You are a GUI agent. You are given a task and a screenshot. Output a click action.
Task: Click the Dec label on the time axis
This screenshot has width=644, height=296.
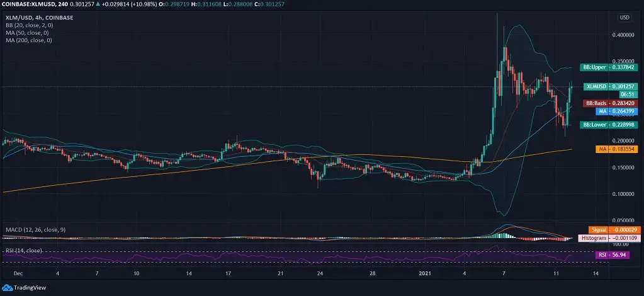coord(17,275)
